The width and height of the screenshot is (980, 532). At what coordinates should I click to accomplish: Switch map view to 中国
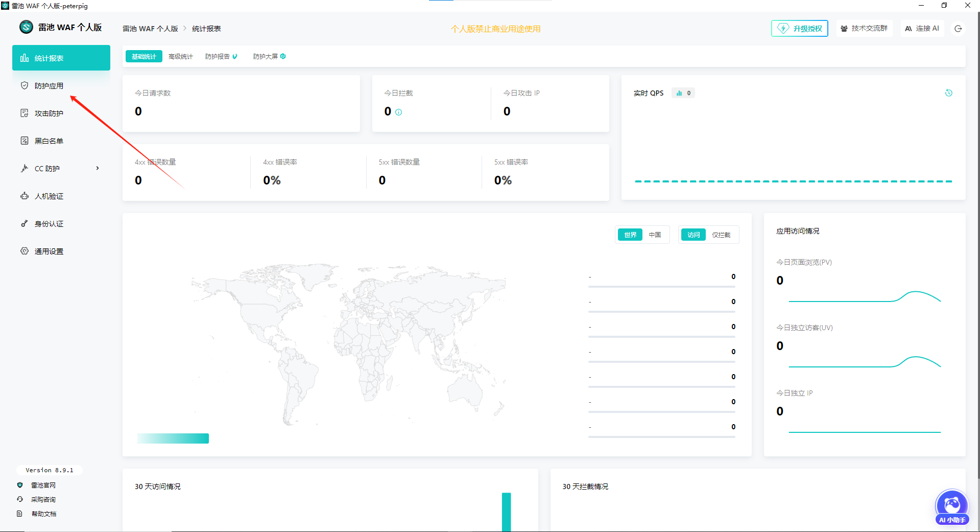[x=655, y=235]
